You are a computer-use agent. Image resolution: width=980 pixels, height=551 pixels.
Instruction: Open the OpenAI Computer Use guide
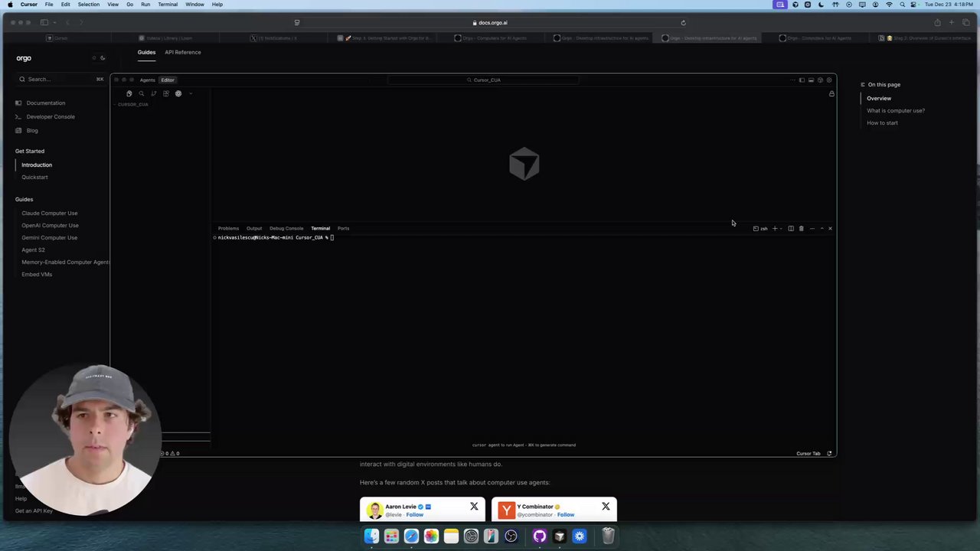tap(51, 225)
